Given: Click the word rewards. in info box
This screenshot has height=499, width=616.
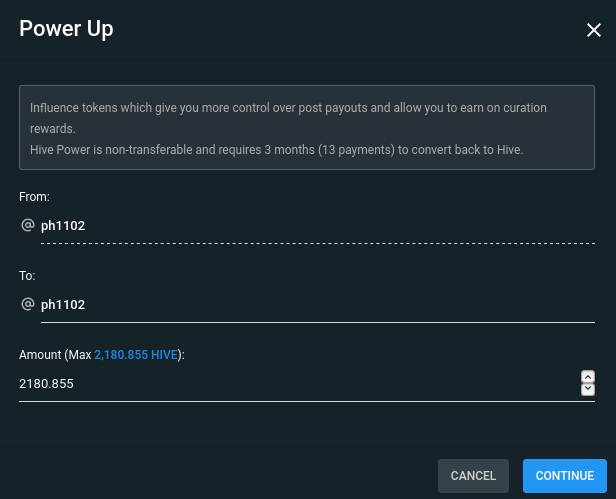Looking at the screenshot, I should click(x=53, y=129).
